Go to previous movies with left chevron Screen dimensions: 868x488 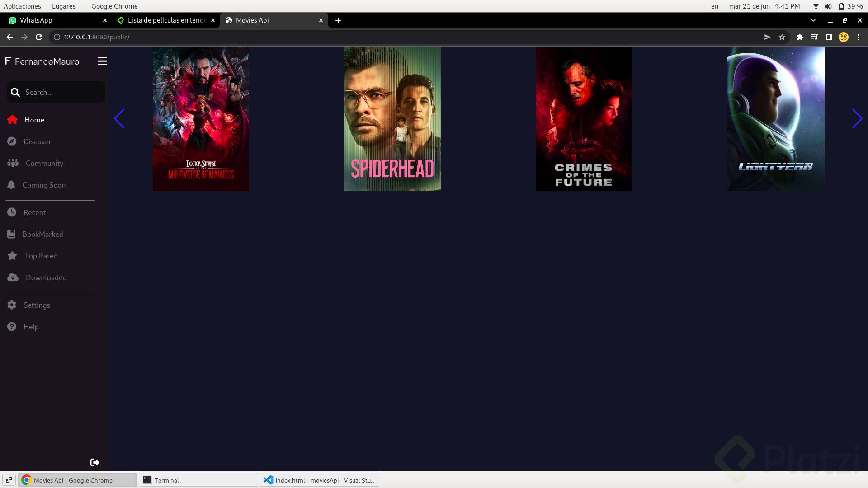click(x=119, y=119)
